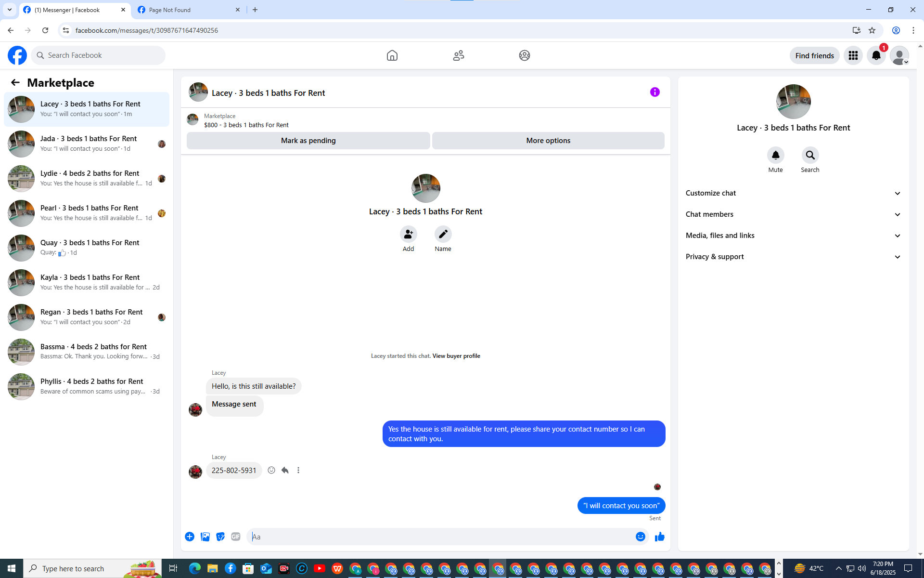924x578 pixels.
Task: Reply to the 225-802-5931 message
Action: click(285, 470)
